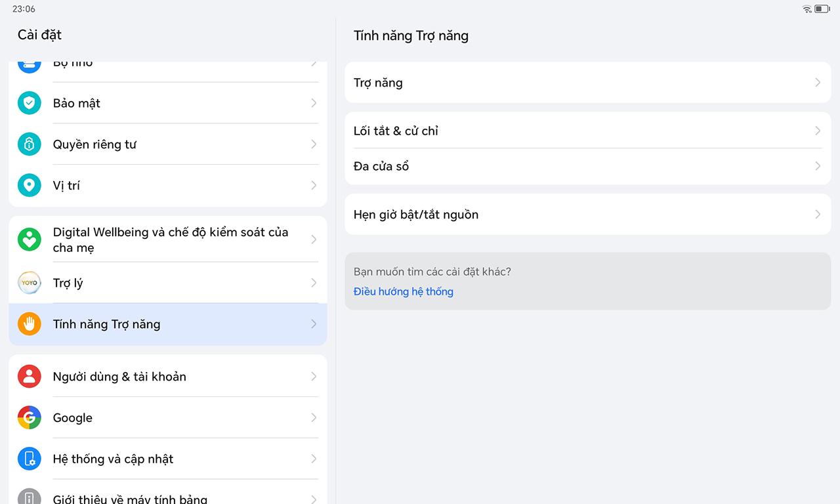840x504 pixels.
Task: Tap the Hệ thống và cập nhật icon
Action: point(29,459)
